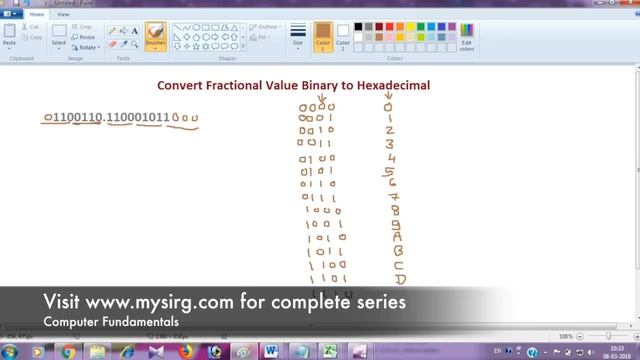Pick the dark red color swatch
Screen dimensions: 640x360
pyautogui.click(x=379, y=27)
